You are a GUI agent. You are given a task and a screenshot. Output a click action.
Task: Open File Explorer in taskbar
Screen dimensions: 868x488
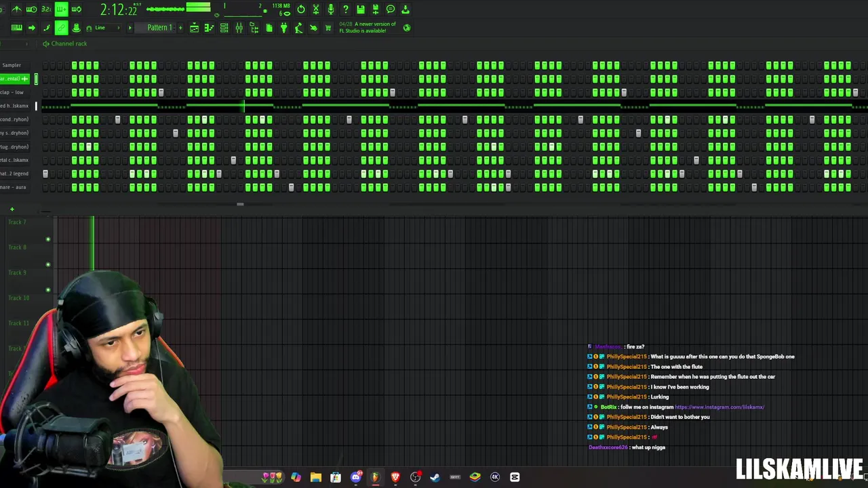point(316,477)
